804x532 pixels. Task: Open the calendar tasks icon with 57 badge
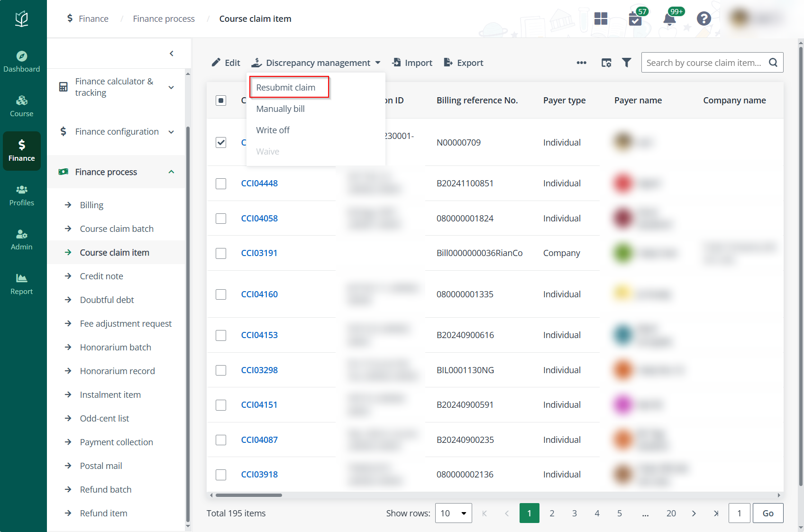(x=635, y=19)
